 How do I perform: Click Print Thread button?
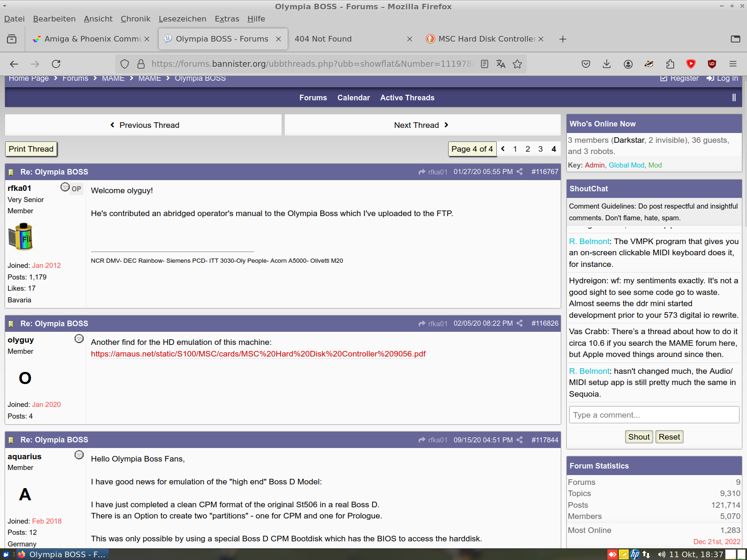coord(31,149)
